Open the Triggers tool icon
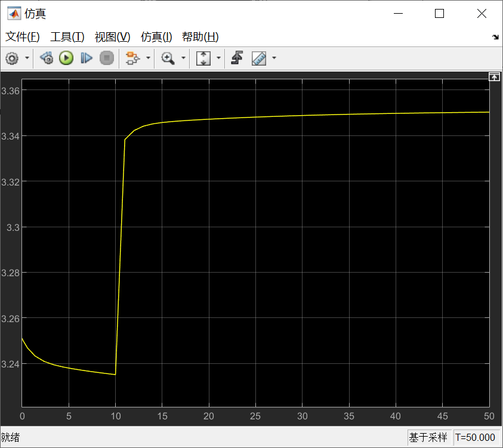The width and height of the screenshot is (503, 448). 237,58
